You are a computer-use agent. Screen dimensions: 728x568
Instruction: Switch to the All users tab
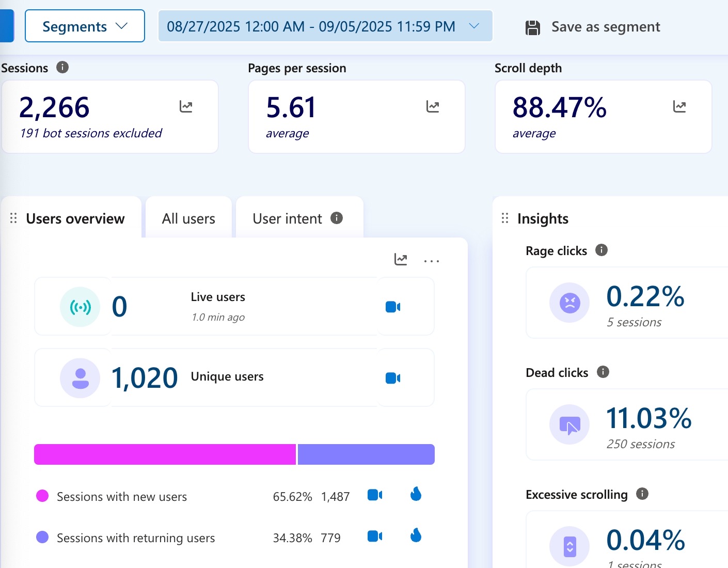pyautogui.click(x=188, y=218)
